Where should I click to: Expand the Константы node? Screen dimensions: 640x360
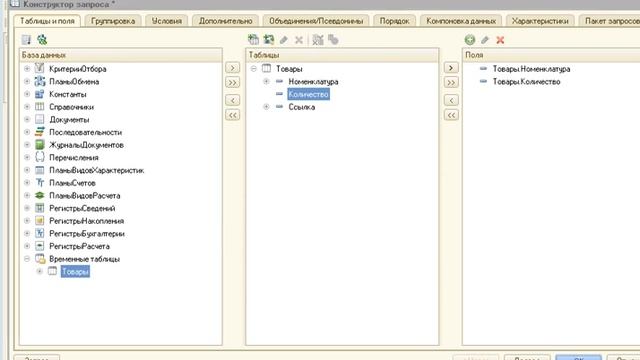[27, 94]
